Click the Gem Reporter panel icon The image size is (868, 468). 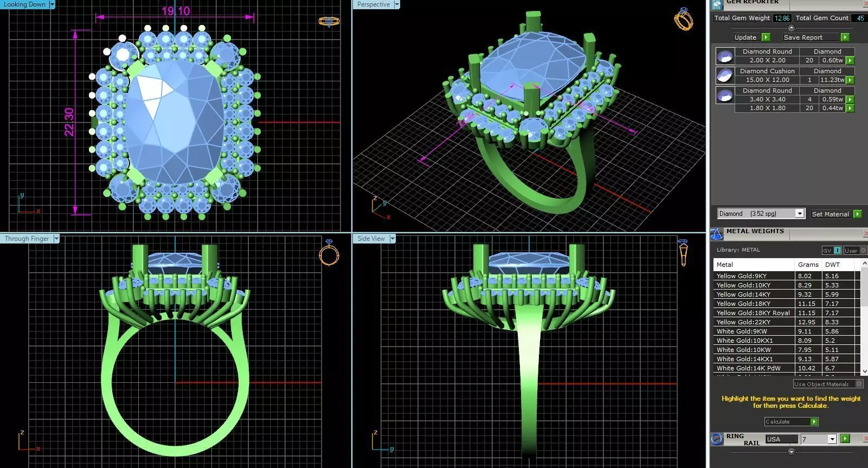point(717,4)
